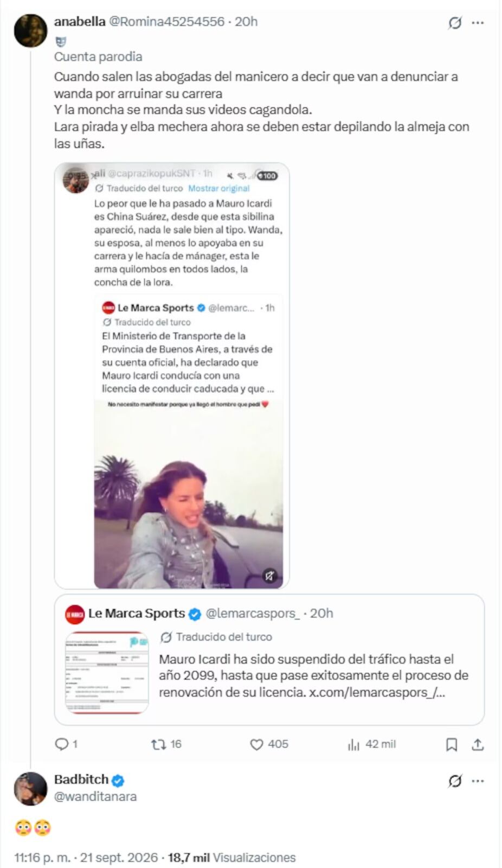Open Badbitch's profile avatar
Screen dimensions: 502x868
30,789
